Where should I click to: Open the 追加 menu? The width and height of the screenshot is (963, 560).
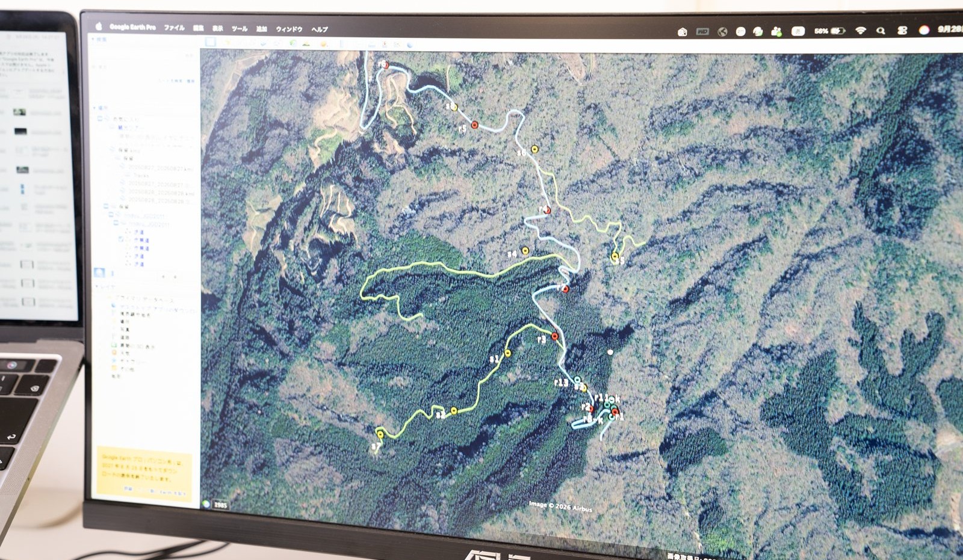262,29
